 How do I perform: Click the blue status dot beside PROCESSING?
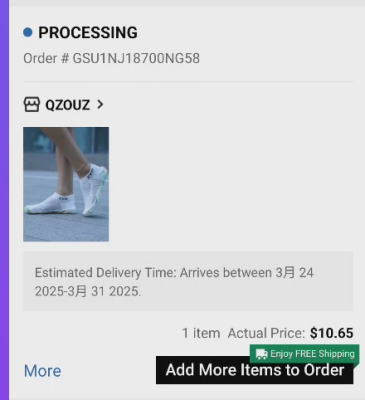[28, 32]
